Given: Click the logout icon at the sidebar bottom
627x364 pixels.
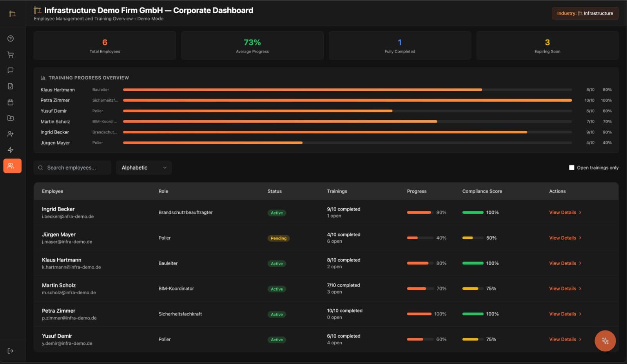Looking at the screenshot, I should [x=11, y=351].
